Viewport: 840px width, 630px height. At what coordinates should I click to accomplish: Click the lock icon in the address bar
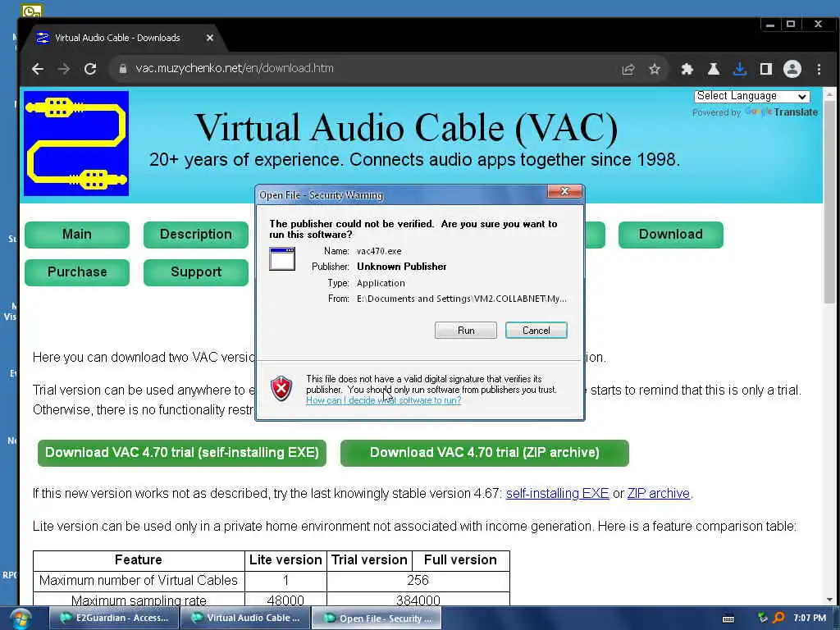pyautogui.click(x=123, y=69)
